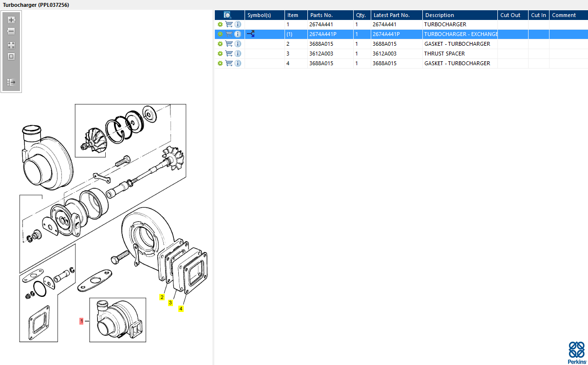Sort by the Symbol(s) column header

(265, 15)
